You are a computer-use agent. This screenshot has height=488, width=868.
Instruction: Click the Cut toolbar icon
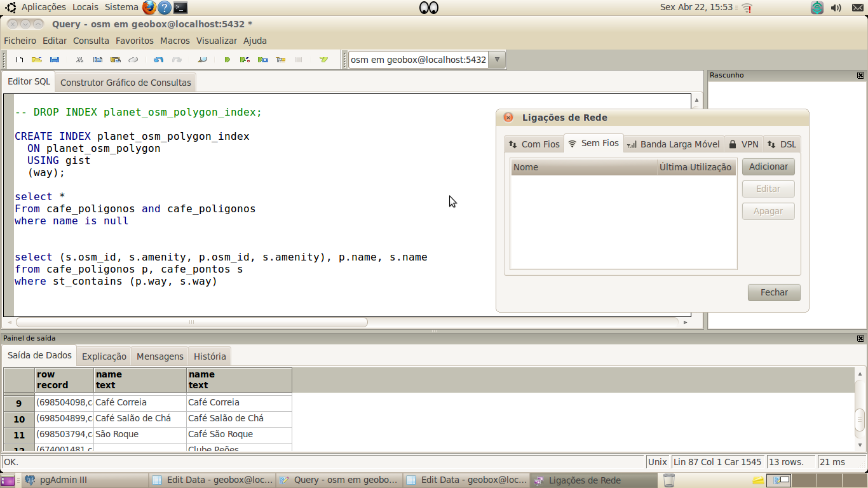80,60
